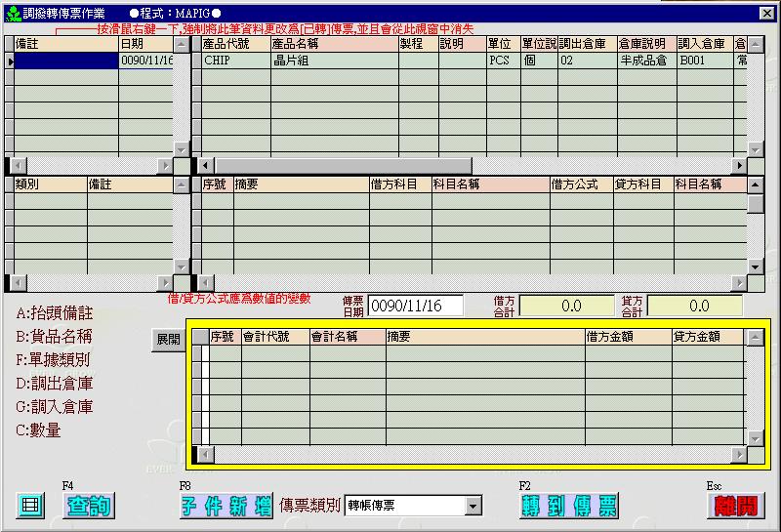Viewport: 781px width, 532px height.
Task: Click the 借方科目 column header
Action: [399, 184]
